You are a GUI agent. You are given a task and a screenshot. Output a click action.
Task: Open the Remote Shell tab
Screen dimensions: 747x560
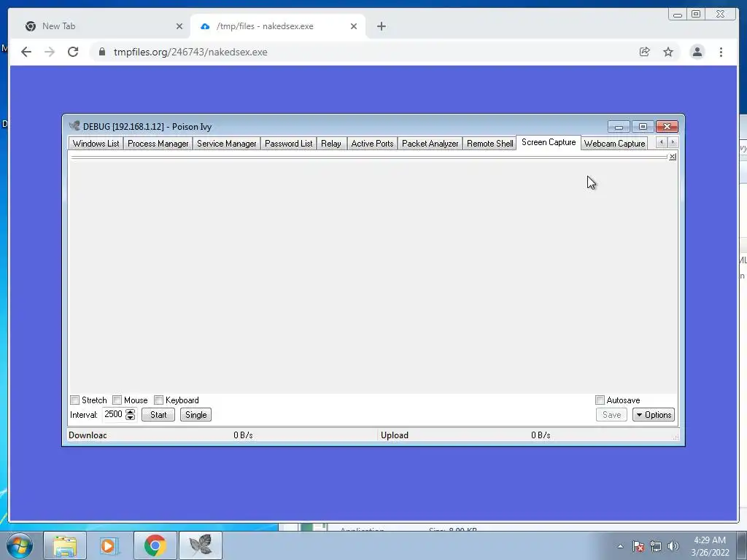click(489, 144)
